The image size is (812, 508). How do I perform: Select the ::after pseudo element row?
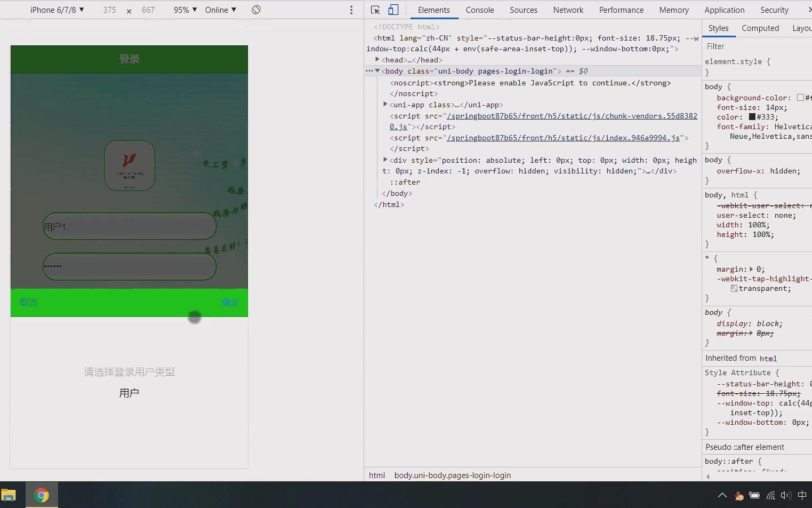tap(405, 182)
